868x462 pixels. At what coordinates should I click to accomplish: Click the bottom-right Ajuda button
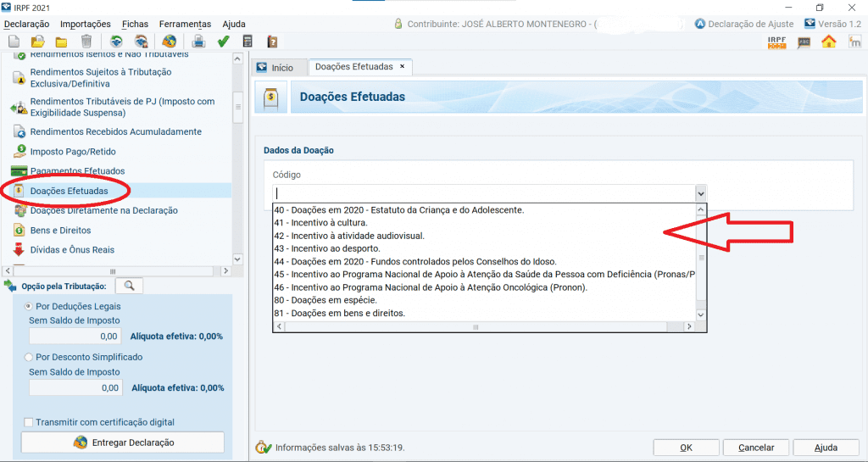[826, 448]
